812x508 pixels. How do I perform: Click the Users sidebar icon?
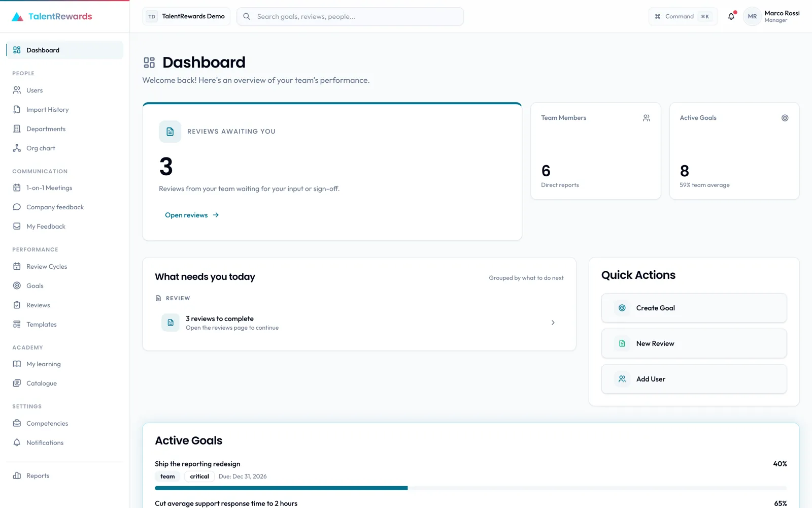pyautogui.click(x=17, y=90)
